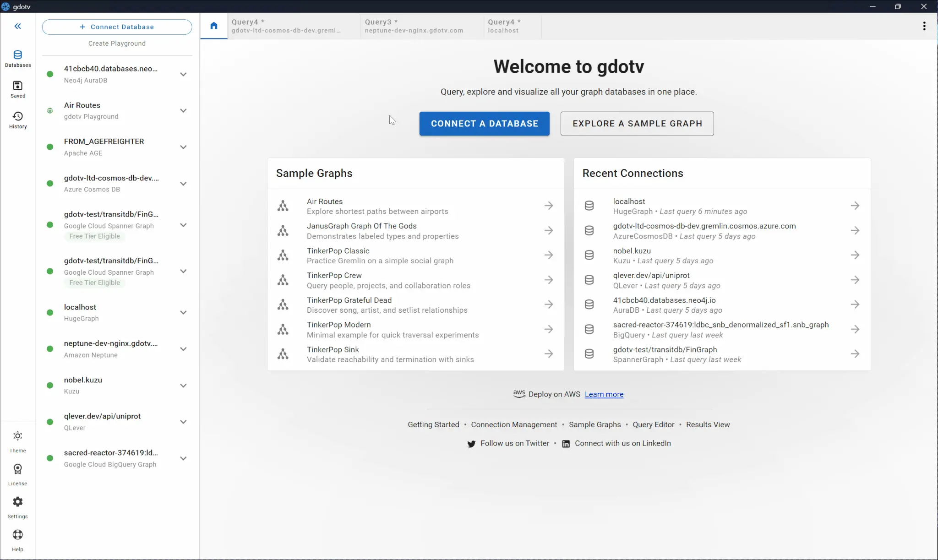Screen dimensions: 938x560
Task: Open the Learn more AWS link
Action: pos(604,394)
